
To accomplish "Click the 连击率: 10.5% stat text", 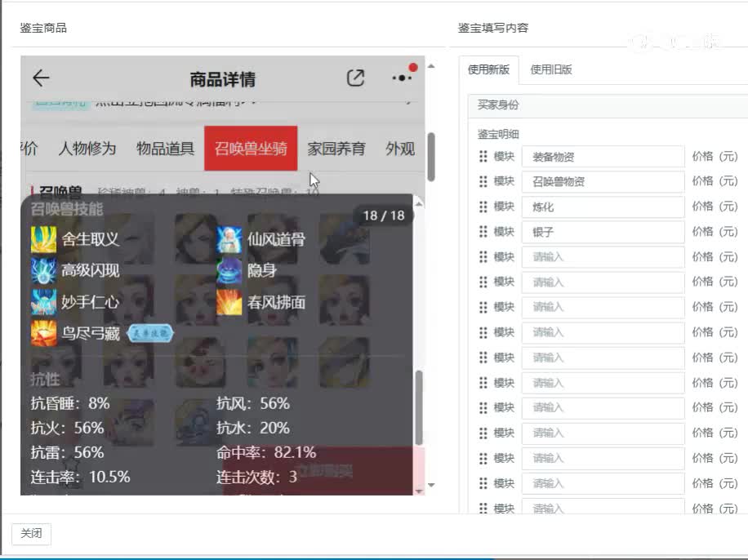I will click(80, 477).
